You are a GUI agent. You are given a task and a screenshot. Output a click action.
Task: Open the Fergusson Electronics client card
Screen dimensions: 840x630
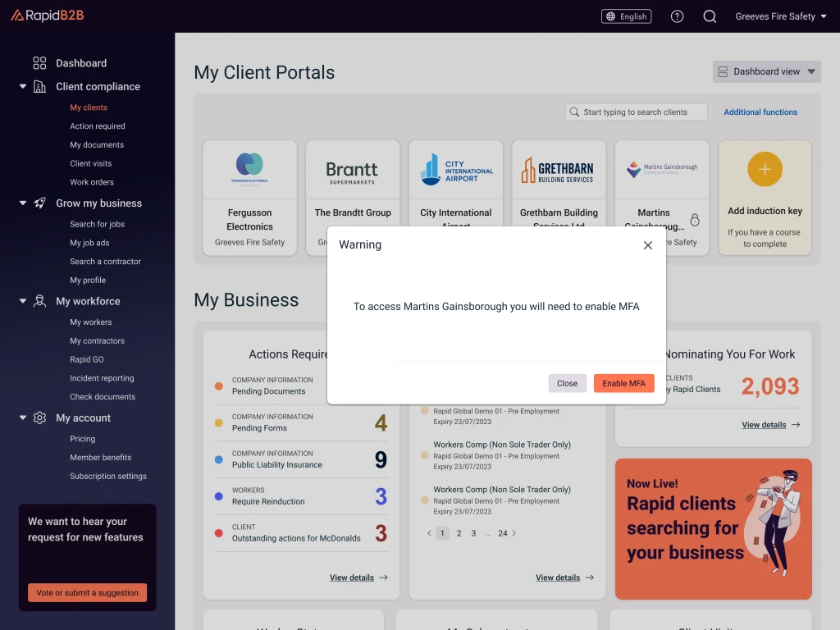click(249, 198)
